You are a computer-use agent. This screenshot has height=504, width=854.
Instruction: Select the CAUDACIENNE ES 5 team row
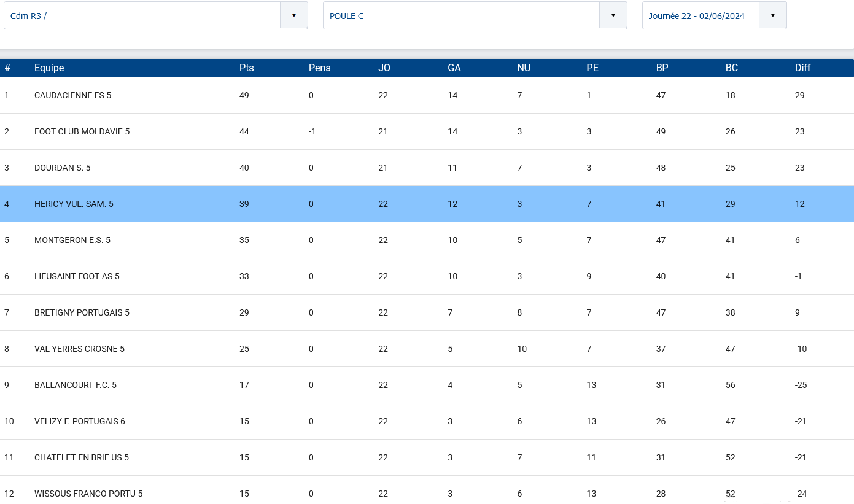click(x=427, y=95)
